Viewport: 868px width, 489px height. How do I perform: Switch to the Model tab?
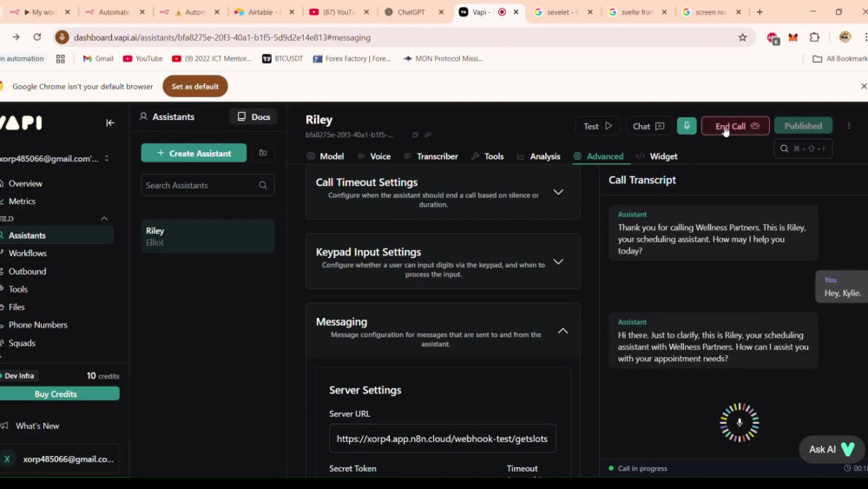tap(325, 156)
